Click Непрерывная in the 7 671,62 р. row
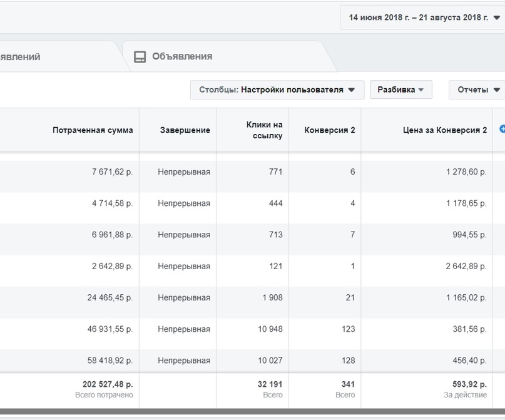Image resolution: width=505 pixels, height=420 pixels. click(184, 172)
